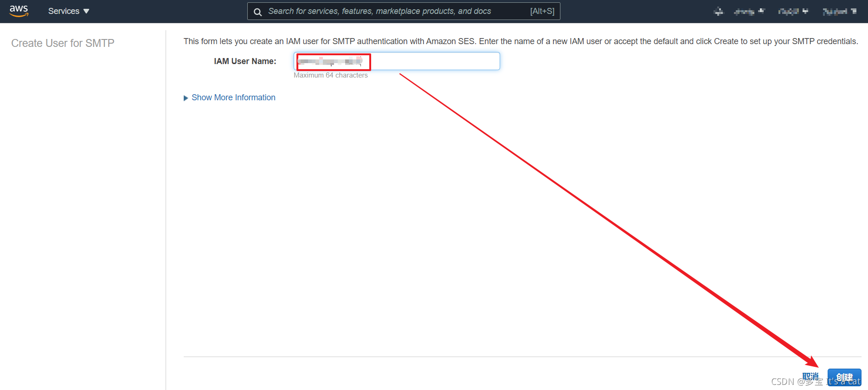The image size is (868, 390).
Task: Click the IAM User Name label
Action: tap(245, 61)
